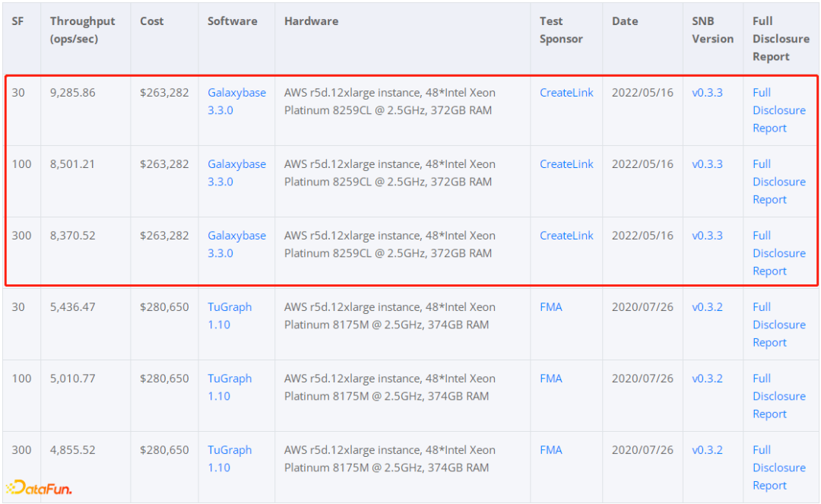This screenshot has height=504, width=821.
Task: Select the Hardware column header
Action: [x=311, y=21]
